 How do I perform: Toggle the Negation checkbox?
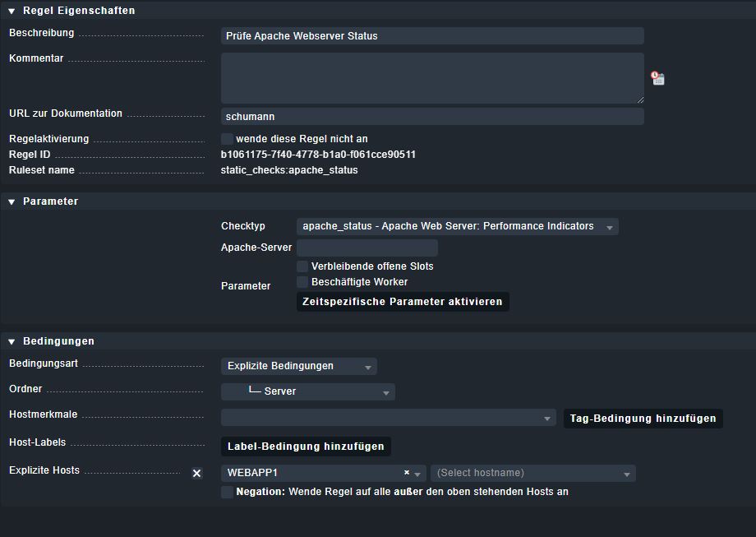pyautogui.click(x=227, y=492)
